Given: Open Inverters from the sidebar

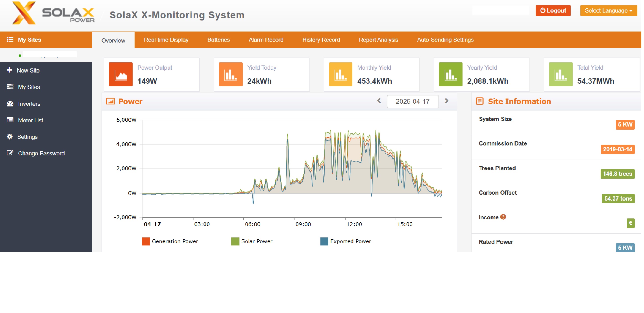Looking at the screenshot, I should pos(29,104).
